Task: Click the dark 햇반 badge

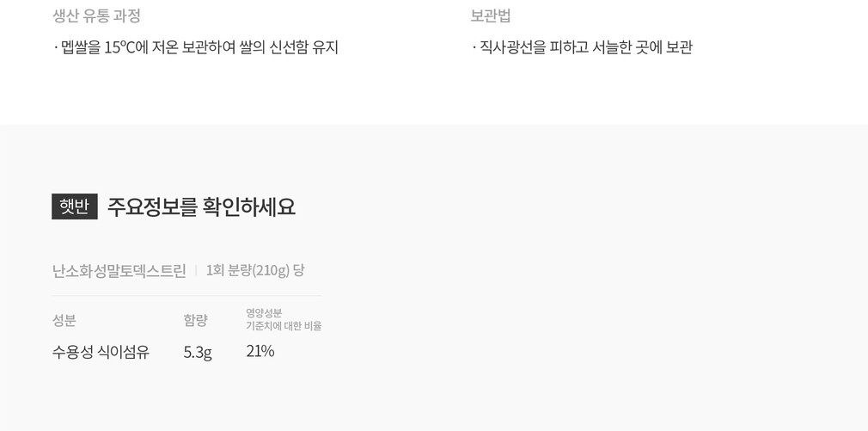Action: coord(75,206)
